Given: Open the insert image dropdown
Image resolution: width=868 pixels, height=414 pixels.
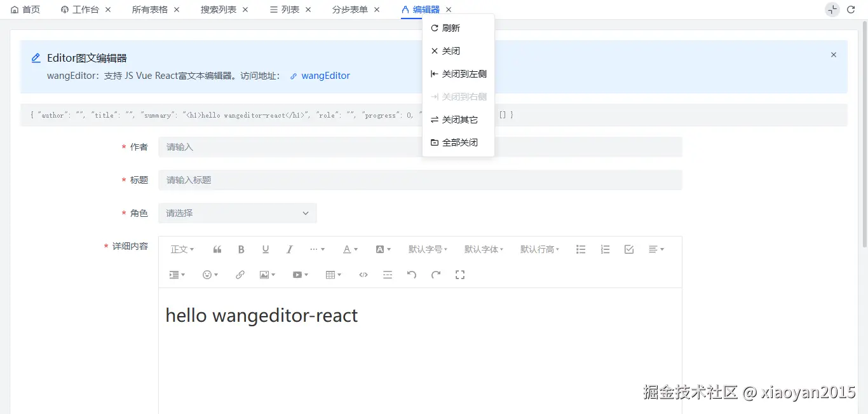Looking at the screenshot, I should [268, 275].
